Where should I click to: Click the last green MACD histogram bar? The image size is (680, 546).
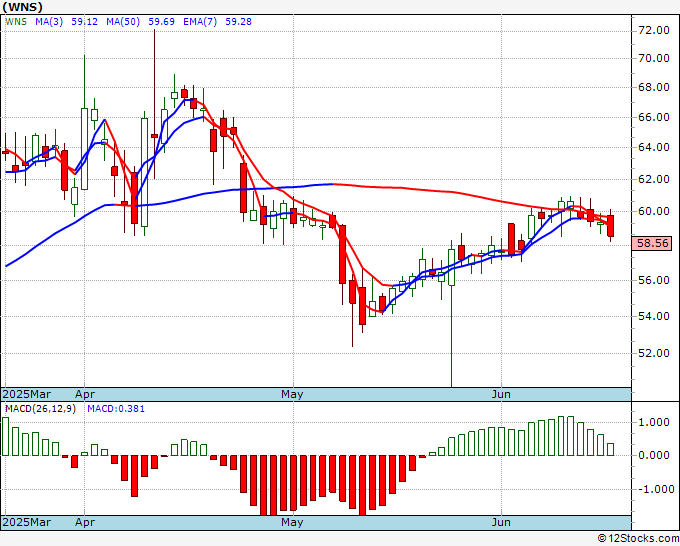tap(611, 449)
